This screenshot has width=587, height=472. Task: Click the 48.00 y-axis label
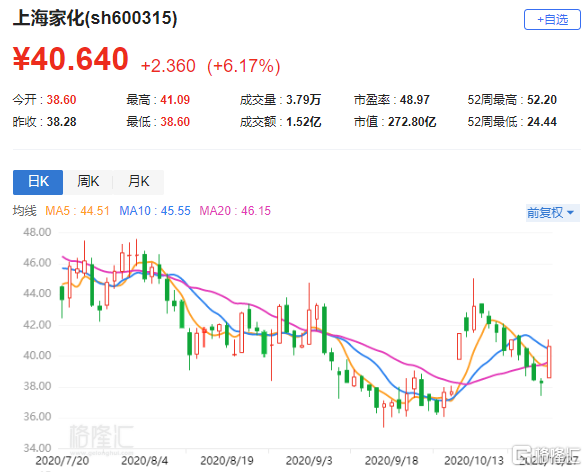click(37, 232)
